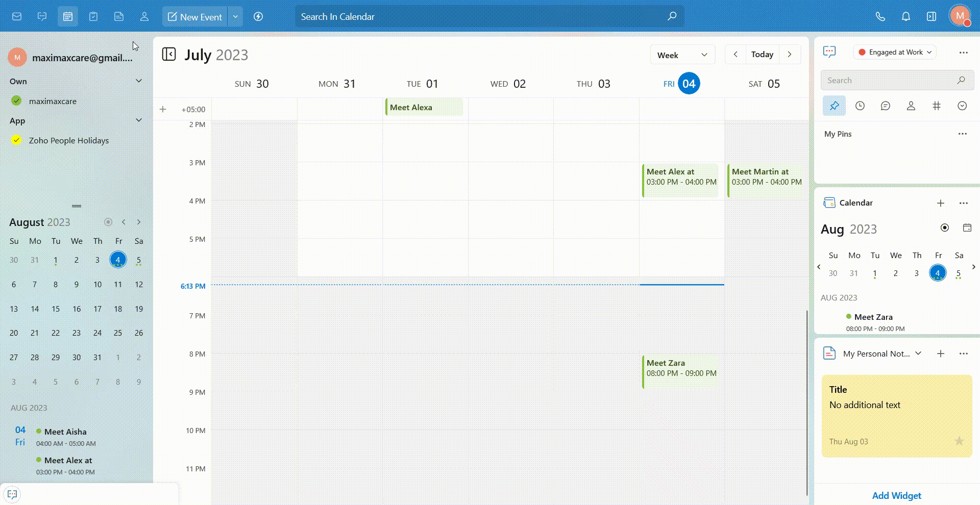Click the Add Widget link

[x=896, y=495]
